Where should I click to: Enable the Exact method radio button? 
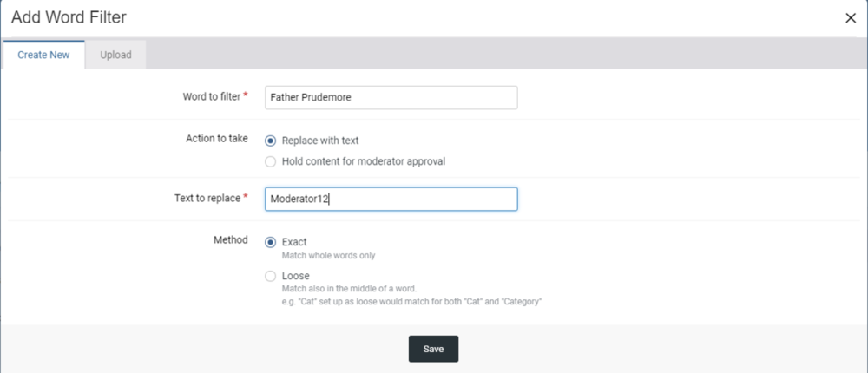[x=271, y=242]
